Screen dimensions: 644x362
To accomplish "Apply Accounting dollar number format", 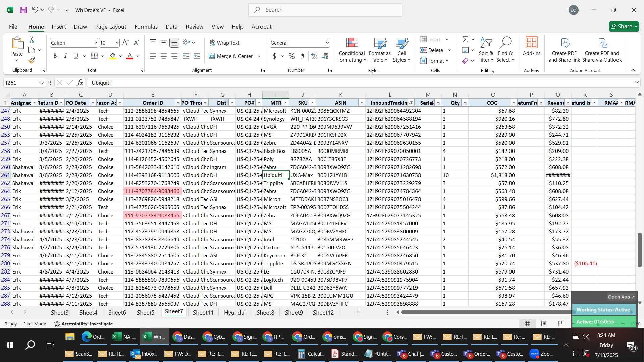I will pos(274,56).
